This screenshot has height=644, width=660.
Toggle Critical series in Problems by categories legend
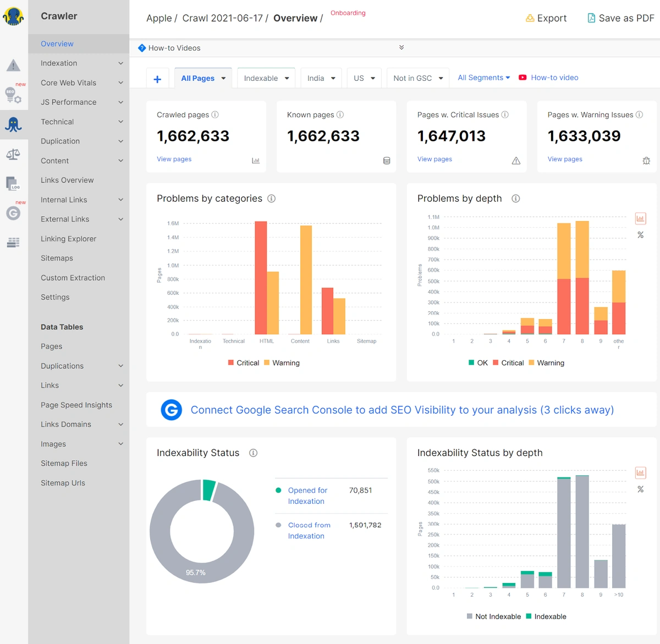(x=244, y=363)
